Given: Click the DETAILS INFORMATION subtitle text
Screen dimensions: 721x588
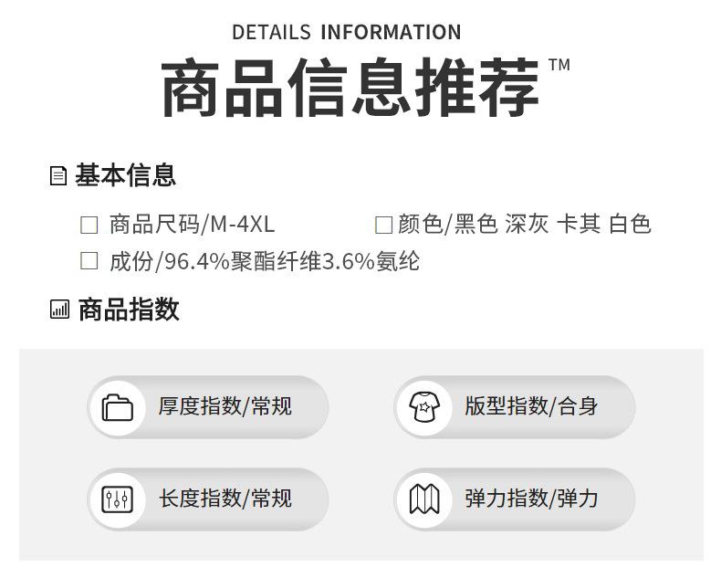Looking at the screenshot, I should (x=346, y=32).
